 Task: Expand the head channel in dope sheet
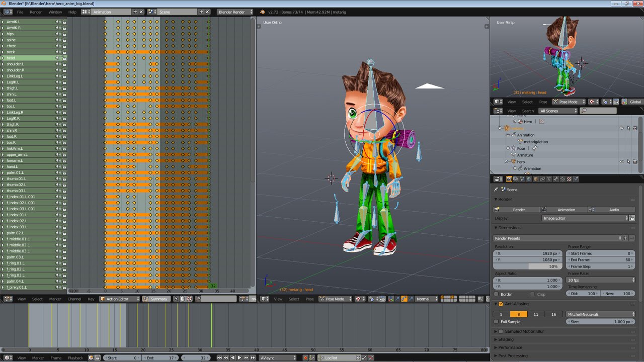tap(3, 58)
